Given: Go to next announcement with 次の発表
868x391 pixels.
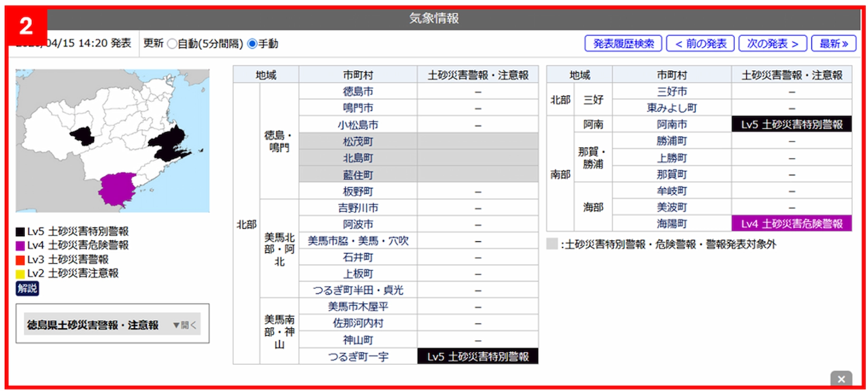Looking at the screenshot, I should [773, 43].
